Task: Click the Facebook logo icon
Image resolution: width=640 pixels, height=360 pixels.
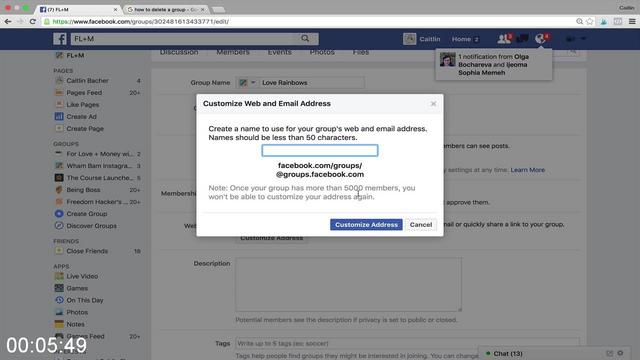Action: (x=60, y=39)
